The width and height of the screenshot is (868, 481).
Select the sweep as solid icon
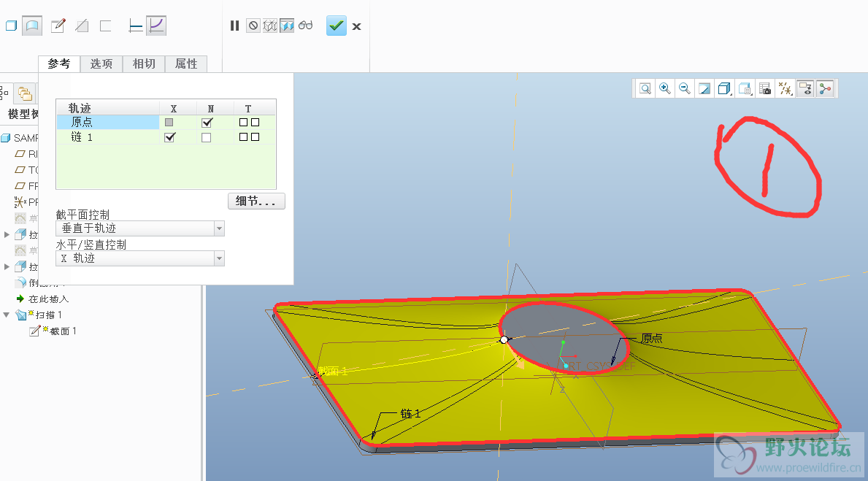click(x=11, y=26)
